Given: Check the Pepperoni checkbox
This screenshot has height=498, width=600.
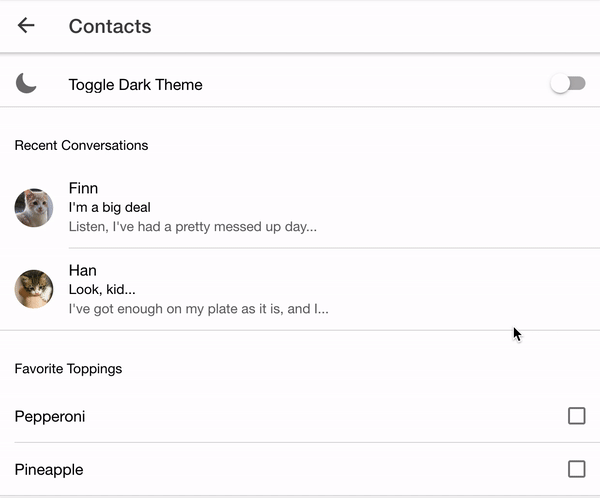Looking at the screenshot, I should 577,416.
